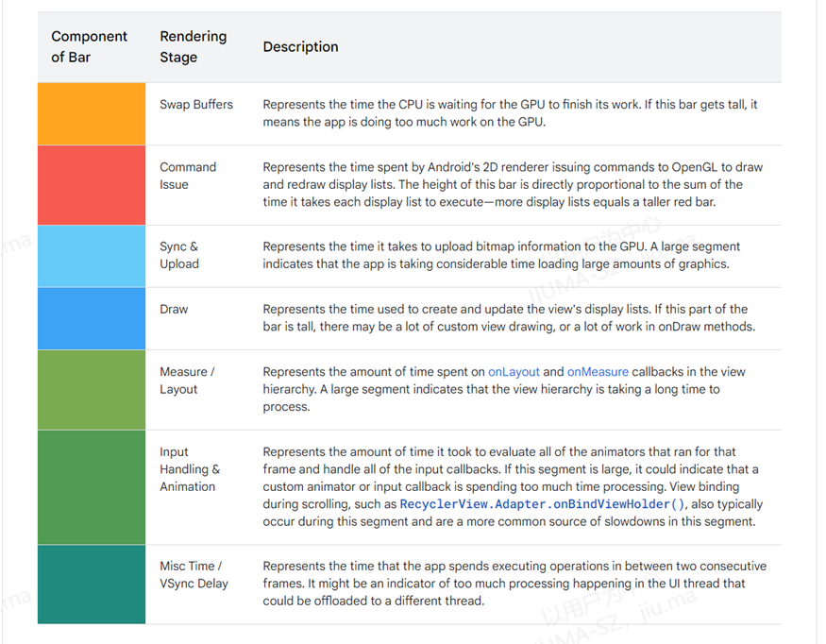
Task: Select the Input Handling & Animation label
Action: 190,469
